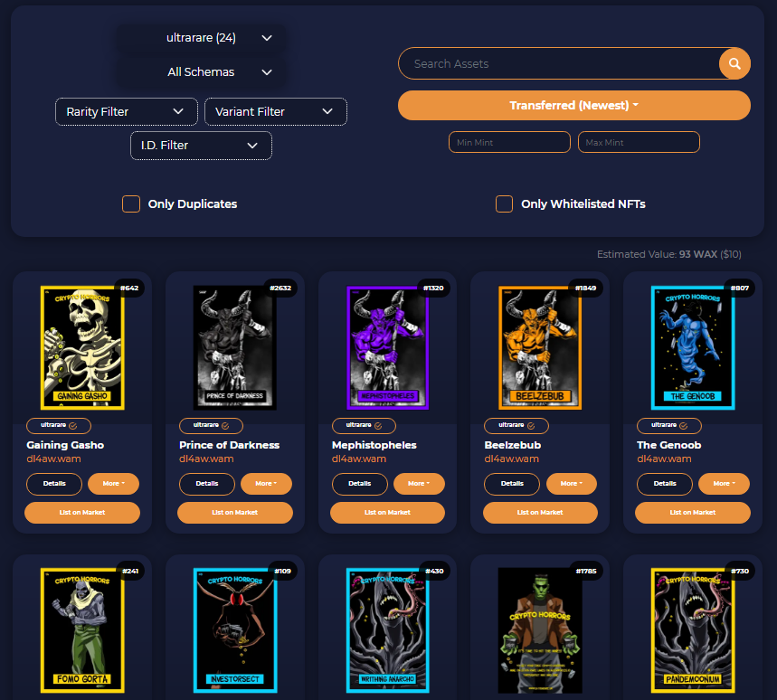Focus the Search Assets input field
Image resolution: width=777 pixels, height=700 pixels.
(x=560, y=63)
